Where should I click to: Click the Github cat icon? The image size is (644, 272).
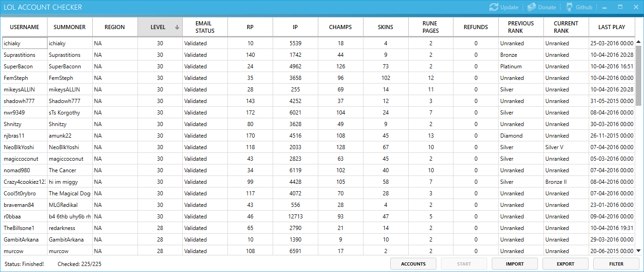pos(569,7)
